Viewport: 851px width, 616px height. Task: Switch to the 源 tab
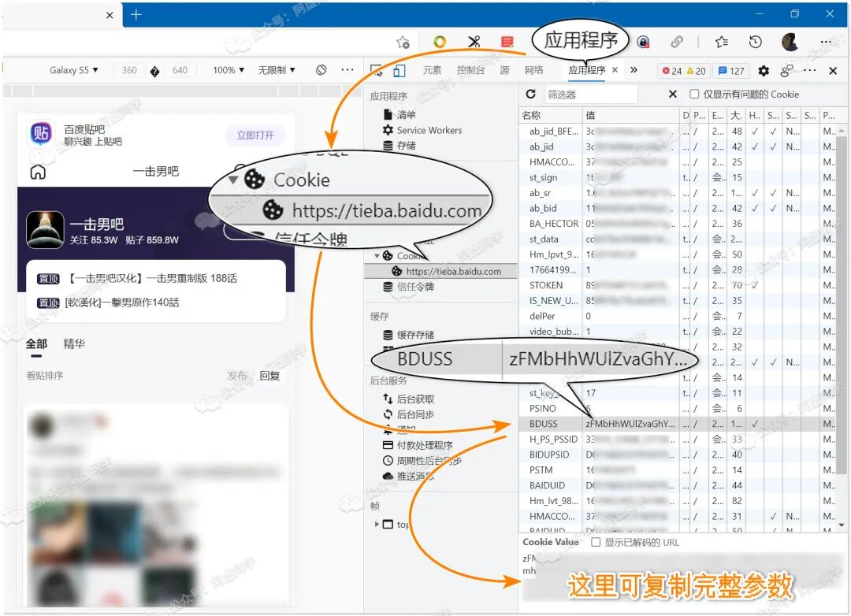(505, 70)
